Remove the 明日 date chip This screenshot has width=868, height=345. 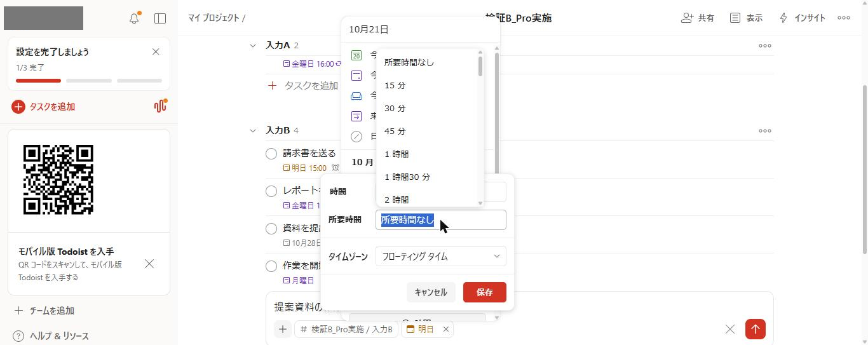click(x=446, y=329)
